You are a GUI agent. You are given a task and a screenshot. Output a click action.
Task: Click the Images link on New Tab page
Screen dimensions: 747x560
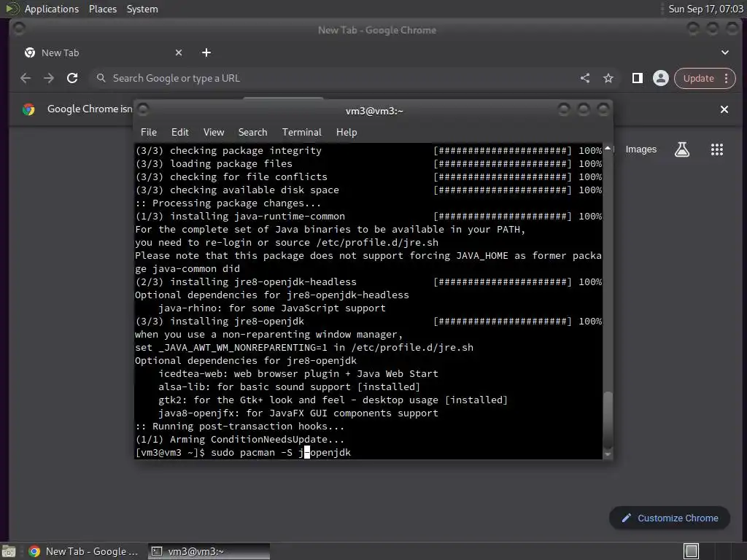(x=640, y=149)
